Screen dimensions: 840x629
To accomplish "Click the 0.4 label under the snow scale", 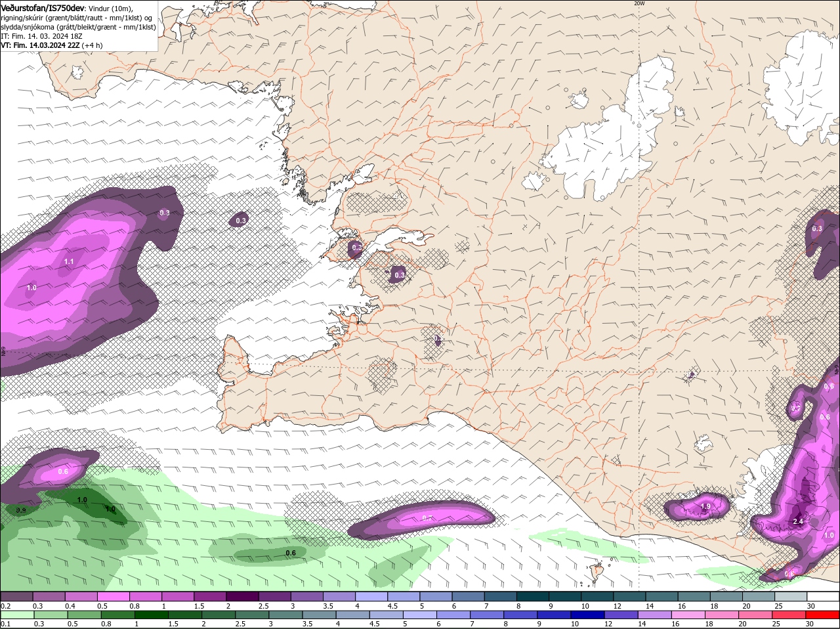I will [70, 606].
